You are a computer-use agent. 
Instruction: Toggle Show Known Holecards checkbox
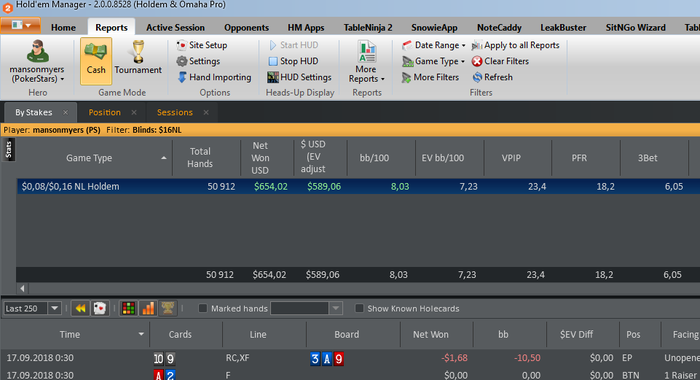click(359, 309)
